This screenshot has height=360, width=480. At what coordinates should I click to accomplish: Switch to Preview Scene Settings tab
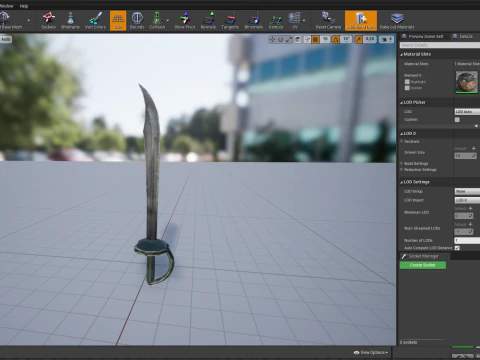423,36
